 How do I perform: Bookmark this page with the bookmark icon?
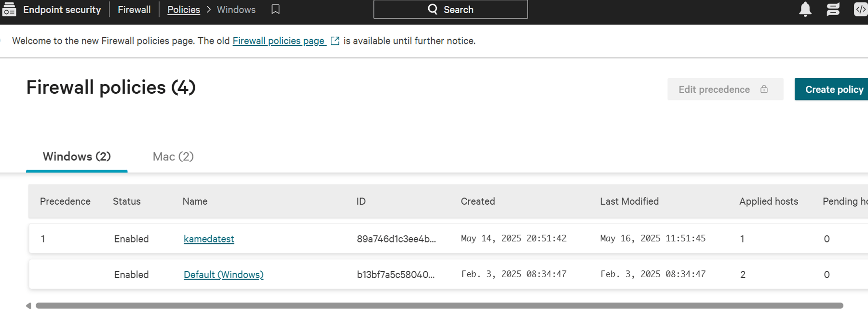[275, 9]
